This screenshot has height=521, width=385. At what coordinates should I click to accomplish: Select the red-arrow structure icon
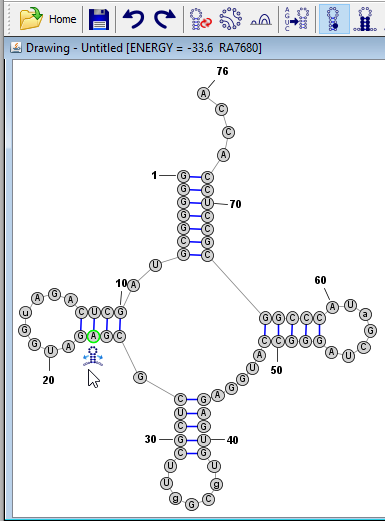[201, 19]
